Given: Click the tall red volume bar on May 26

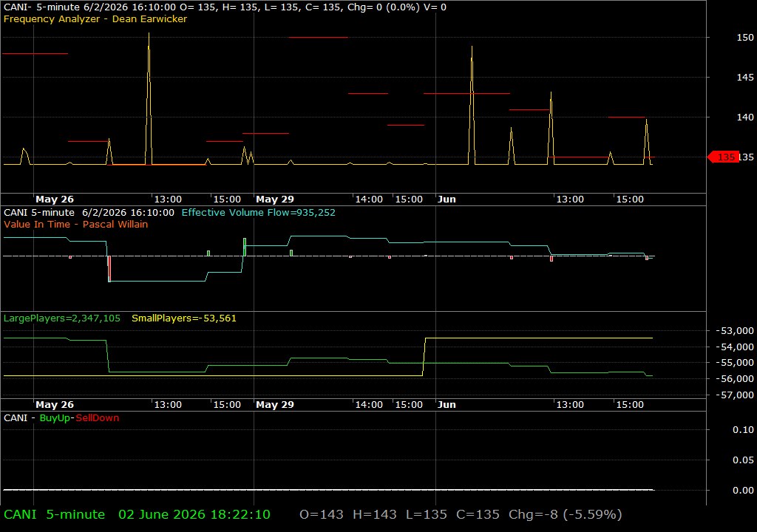Looking at the screenshot, I should tap(109, 268).
